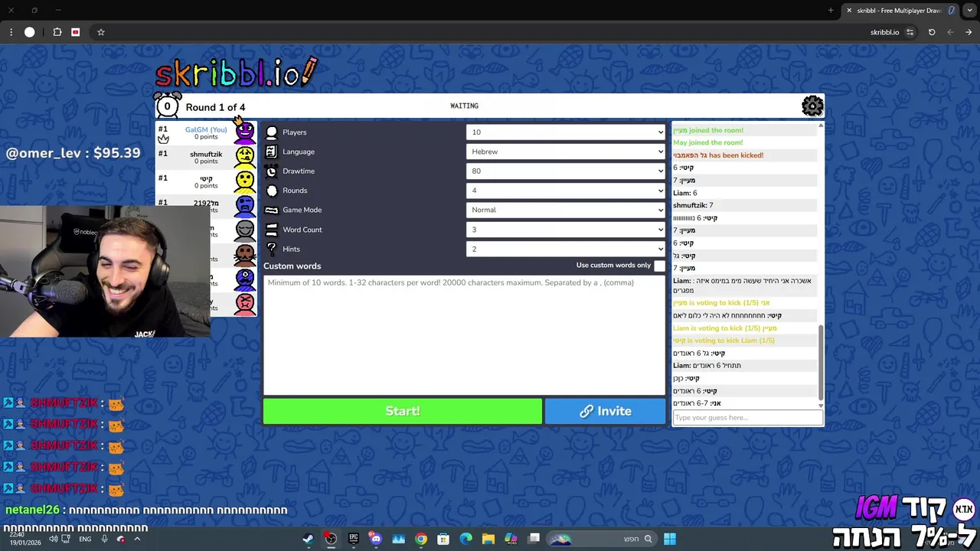Show hidden system tray icons
Image resolution: width=980 pixels, height=551 pixels.
point(137,539)
